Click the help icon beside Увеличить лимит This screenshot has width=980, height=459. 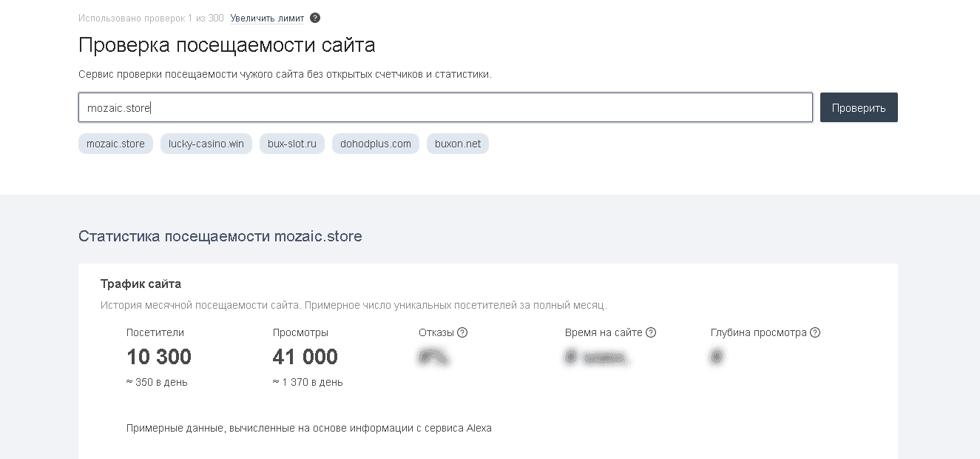pos(315,18)
